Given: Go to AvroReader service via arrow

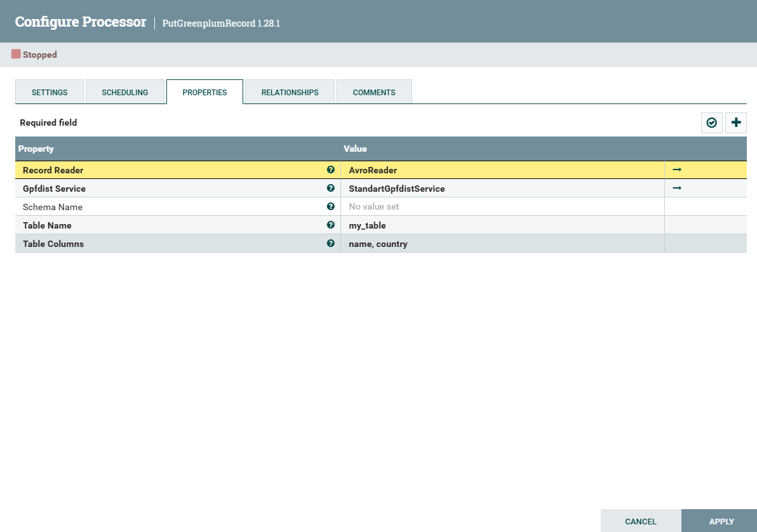Looking at the screenshot, I should click(677, 170).
